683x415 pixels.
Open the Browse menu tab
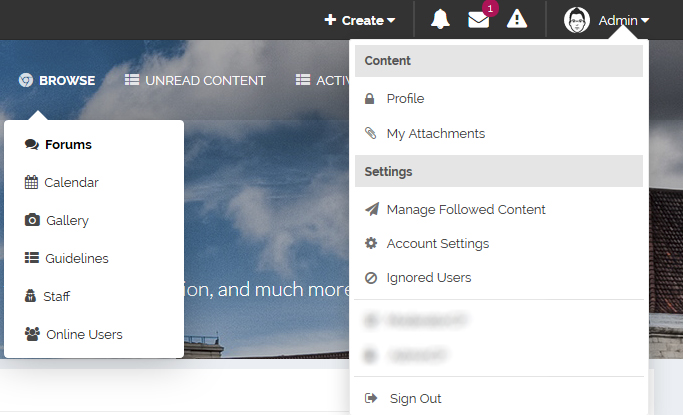pyautogui.click(x=57, y=81)
